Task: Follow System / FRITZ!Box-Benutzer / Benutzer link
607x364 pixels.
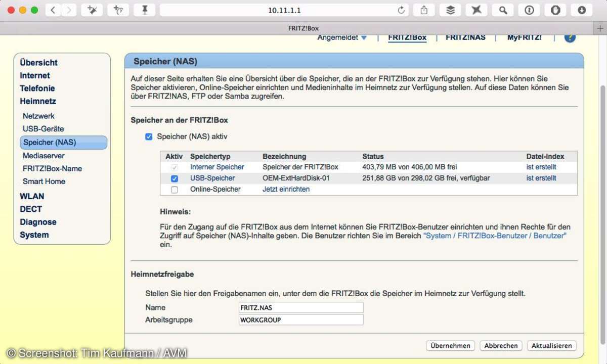Action: pos(495,236)
